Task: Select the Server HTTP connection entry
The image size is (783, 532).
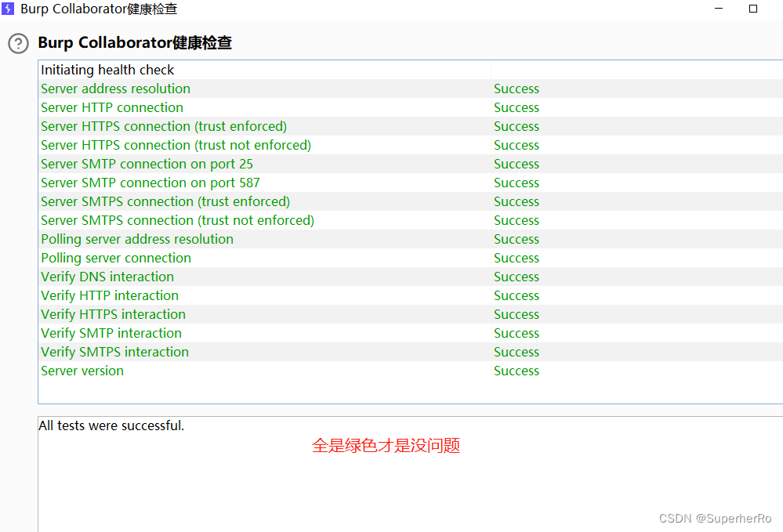Action: pyautogui.click(x=111, y=107)
